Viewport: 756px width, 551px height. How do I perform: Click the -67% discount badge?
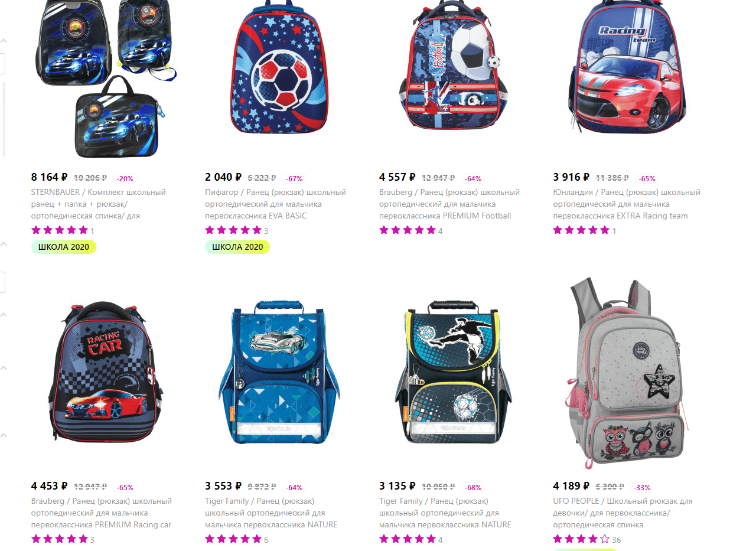click(294, 178)
